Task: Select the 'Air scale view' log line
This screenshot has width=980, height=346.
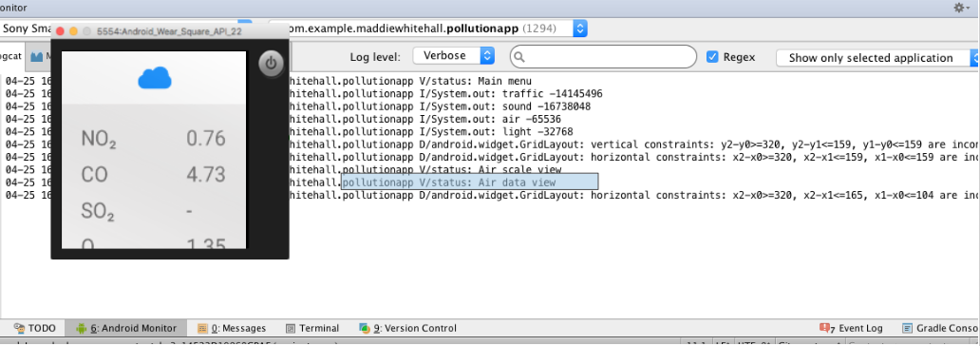Action: (x=489, y=169)
